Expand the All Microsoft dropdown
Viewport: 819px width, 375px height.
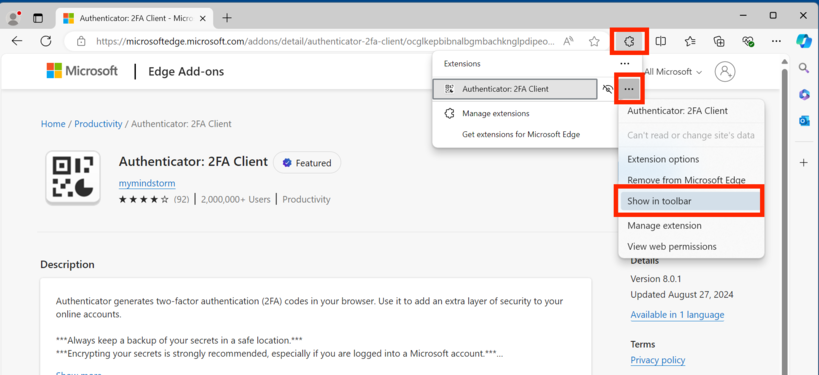pos(673,72)
